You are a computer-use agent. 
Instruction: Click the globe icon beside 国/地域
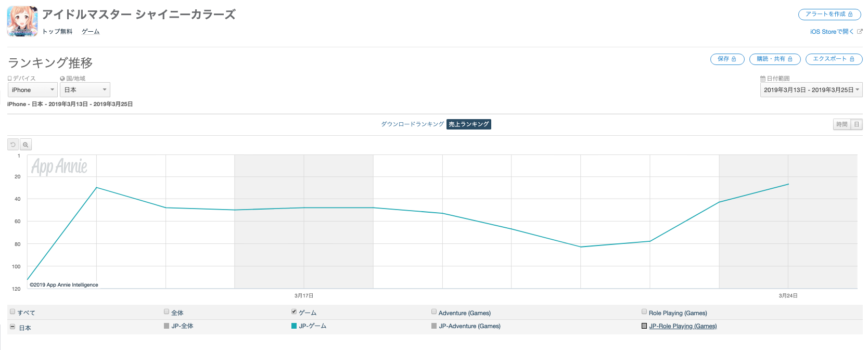(x=62, y=79)
